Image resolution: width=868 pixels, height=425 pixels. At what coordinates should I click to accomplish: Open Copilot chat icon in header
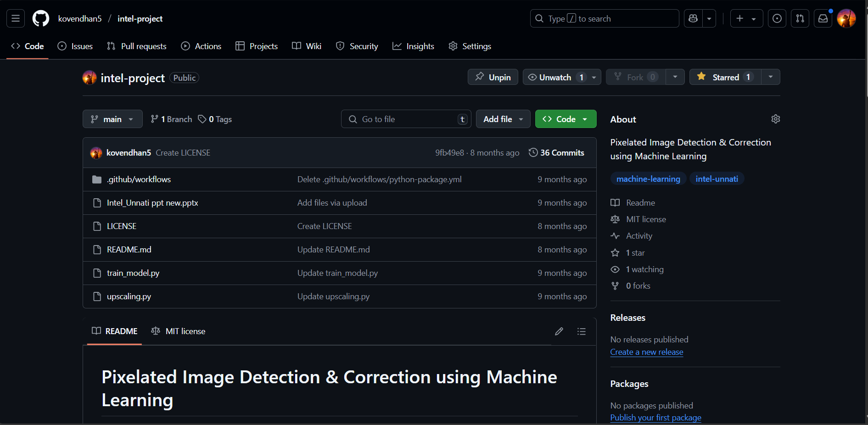(x=693, y=18)
